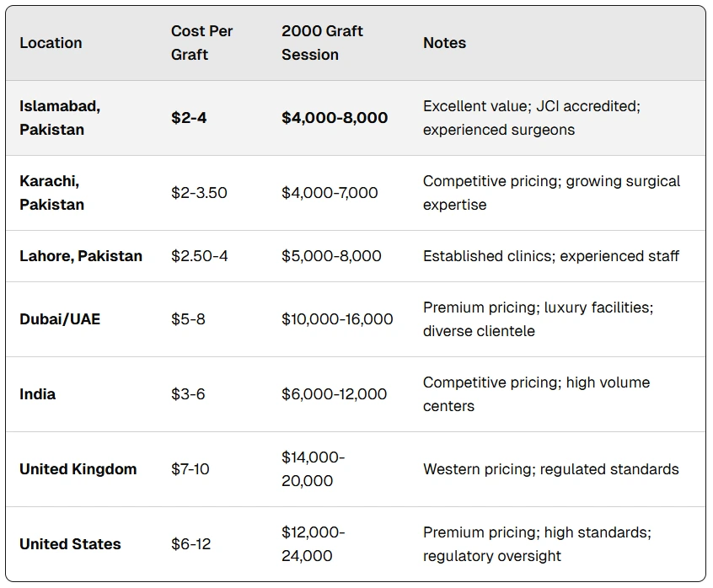Select the Karachi, Pakistan row label
This screenshot has width=713, height=588.
(51, 193)
